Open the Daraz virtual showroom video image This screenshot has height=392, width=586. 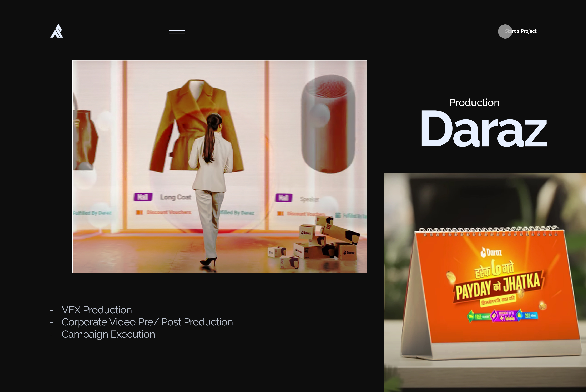(219, 167)
